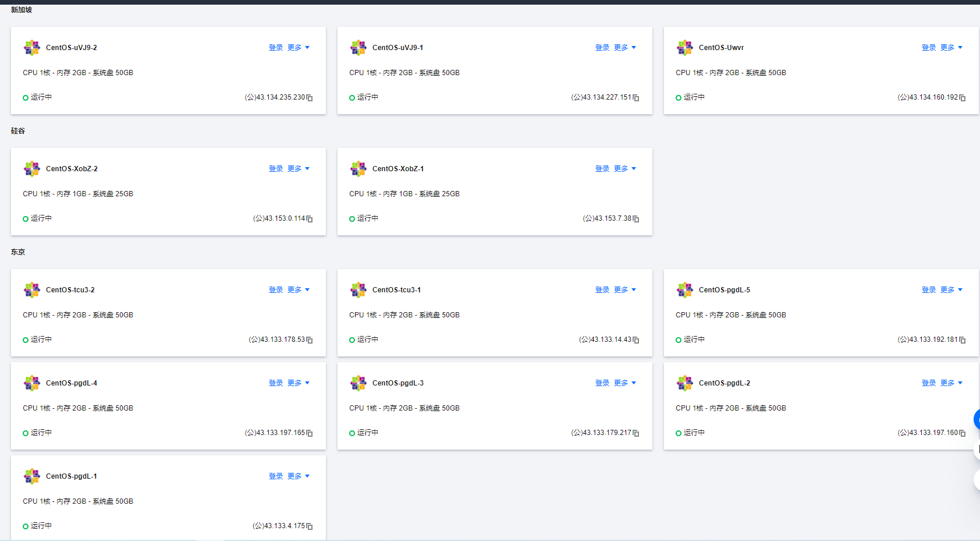The width and height of the screenshot is (980, 541).
Task: Click the CentOS logo of CentOS-pgdL-3
Action: coord(358,383)
